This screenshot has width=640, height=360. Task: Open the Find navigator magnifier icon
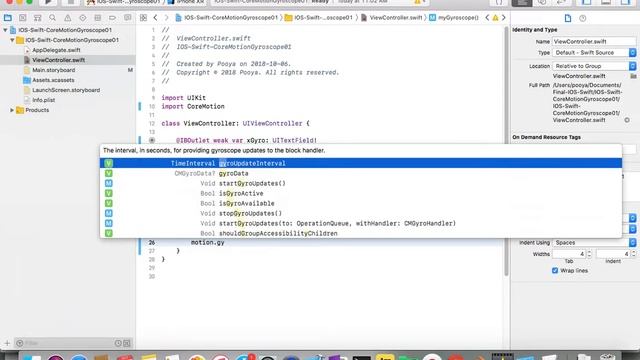[52, 18]
